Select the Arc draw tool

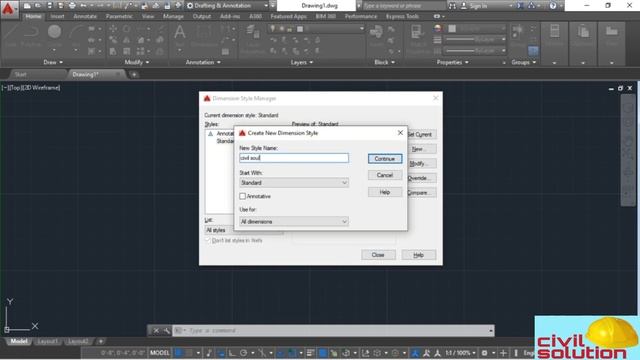[x=76, y=31]
